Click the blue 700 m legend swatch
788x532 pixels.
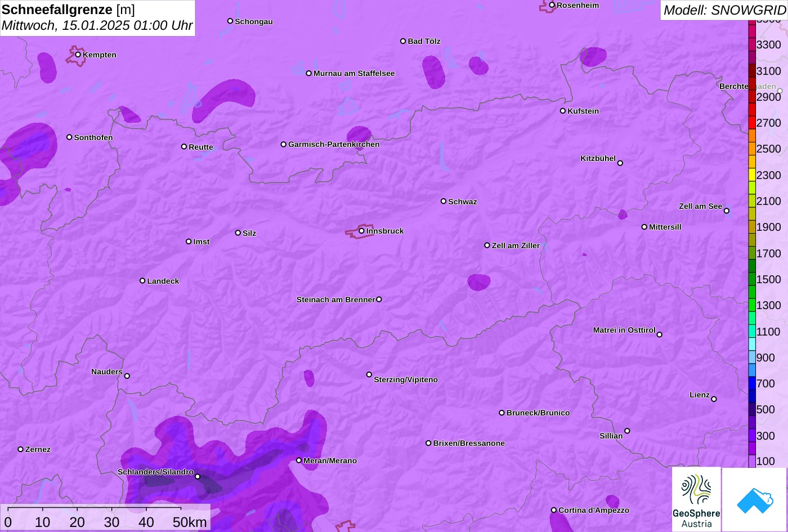coord(752,383)
